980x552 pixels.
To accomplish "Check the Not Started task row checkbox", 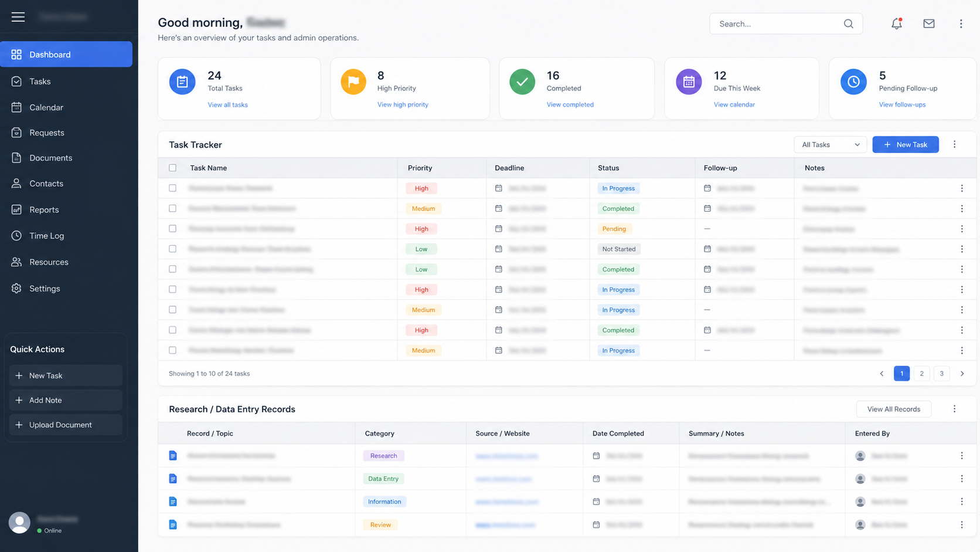I will coord(172,249).
